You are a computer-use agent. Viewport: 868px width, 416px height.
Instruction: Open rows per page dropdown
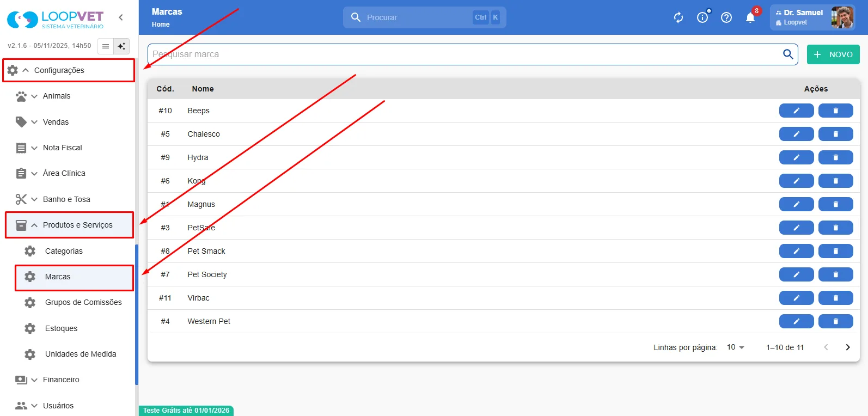(735, 347)
